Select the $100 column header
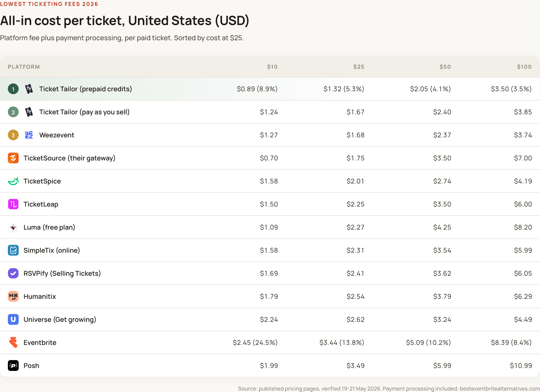 524,67
